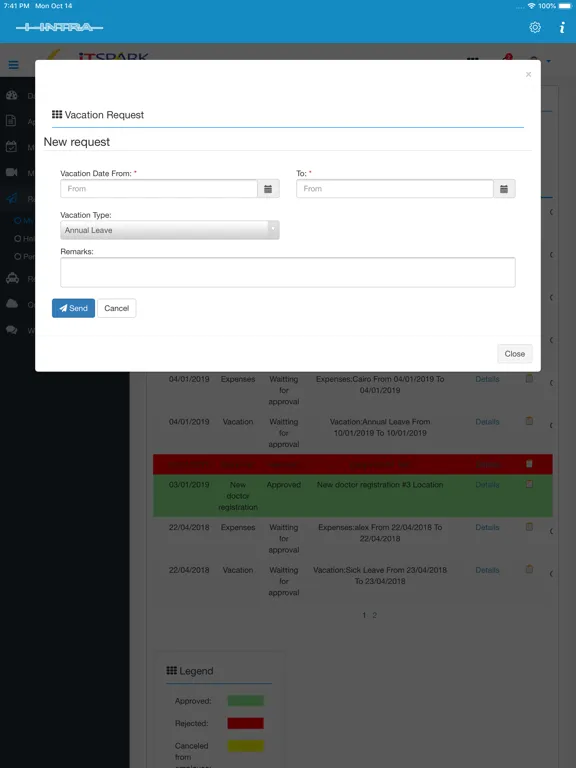Image resolution: width=576 pixels, height=768 pixels.
Task: Click the Remarks text area
Action: (288, 272)
